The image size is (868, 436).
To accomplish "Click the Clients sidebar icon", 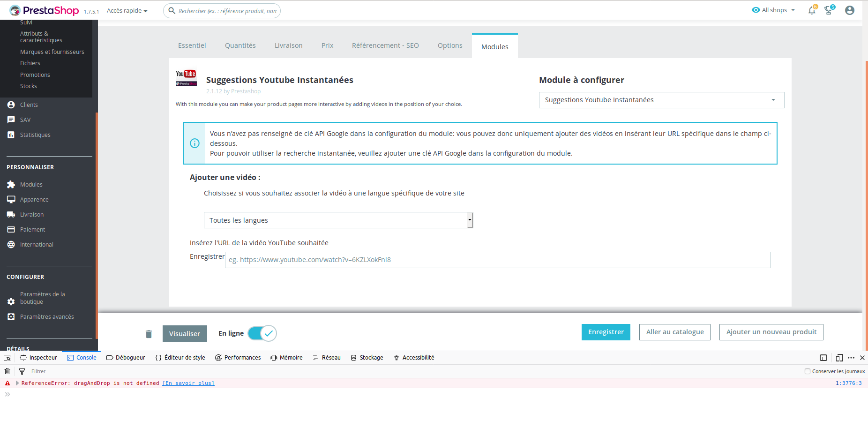I will tap(11, 105).
